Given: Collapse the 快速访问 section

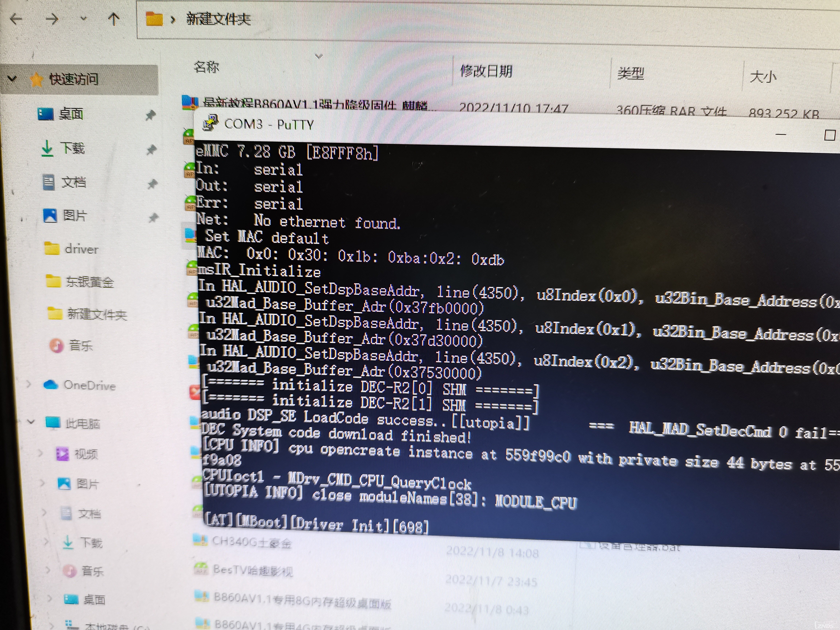Looking at the screenshot, I should (13, 79).
